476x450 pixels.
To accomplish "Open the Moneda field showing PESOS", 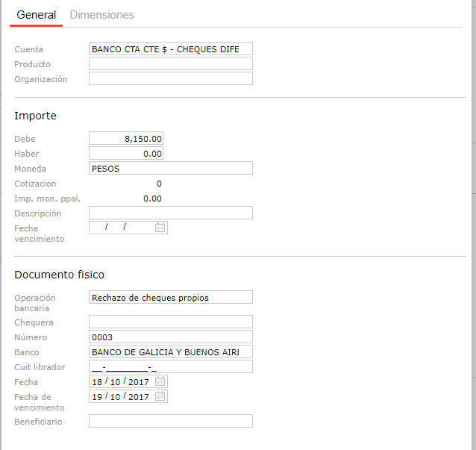I will click(x=170, y=169).
